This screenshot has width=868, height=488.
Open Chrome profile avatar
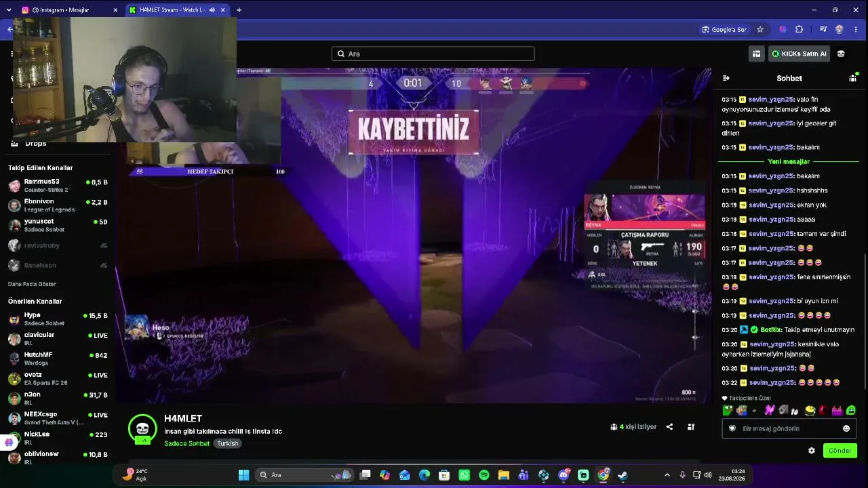click(840, 29)
